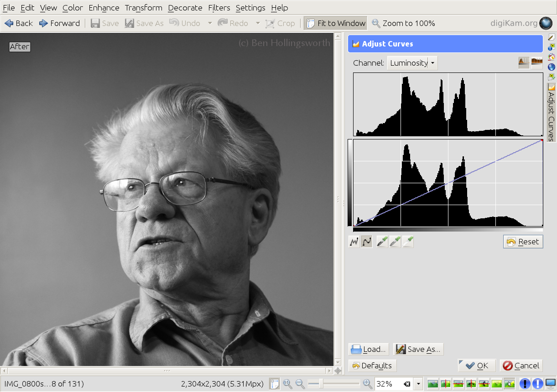Viewport: 557px width, 392px height.
Task: Pick the white point with the eyedropper
Action: pos(408,242)
